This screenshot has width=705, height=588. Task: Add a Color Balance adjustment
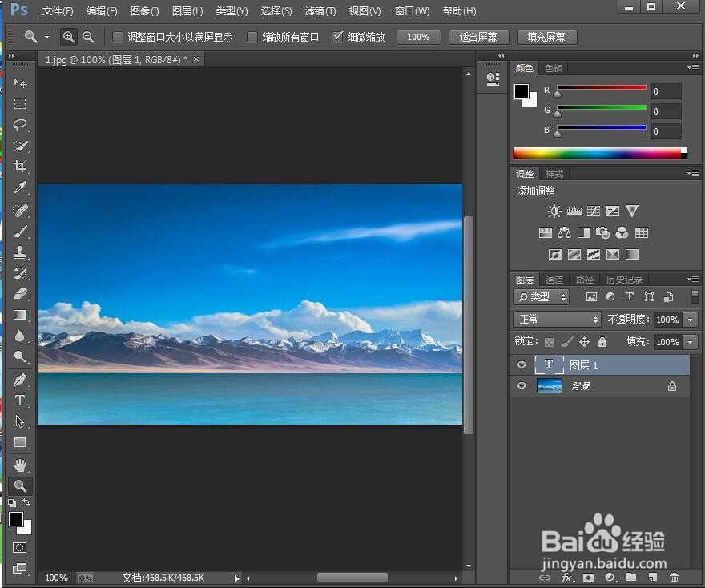point(564,233)
